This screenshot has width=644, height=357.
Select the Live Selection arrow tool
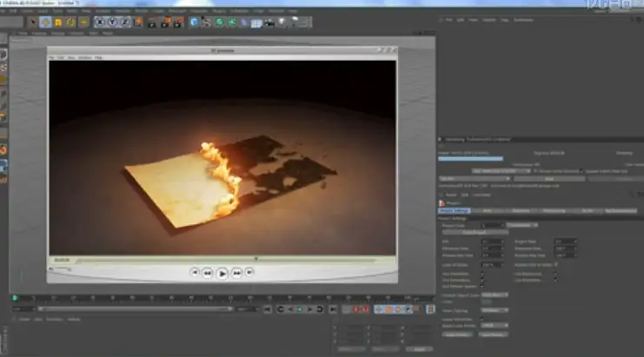32,23
